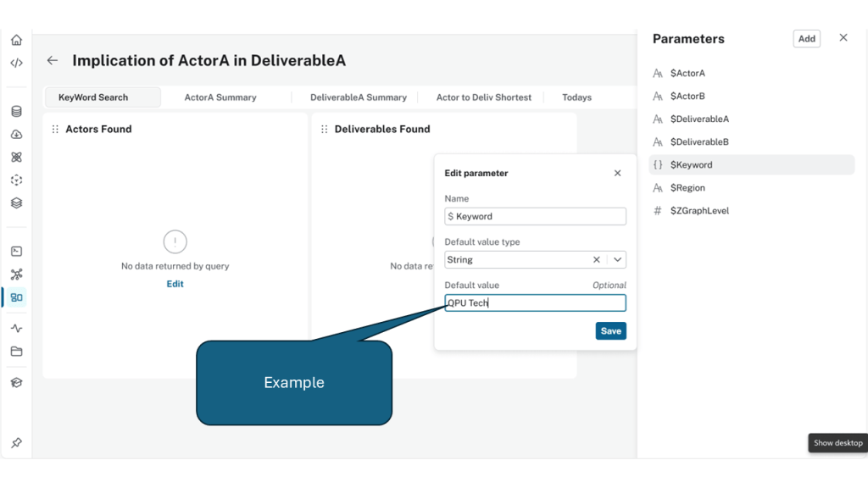
Task: Click the pin icon at sidebar bottom
Action: click(16, 443)
